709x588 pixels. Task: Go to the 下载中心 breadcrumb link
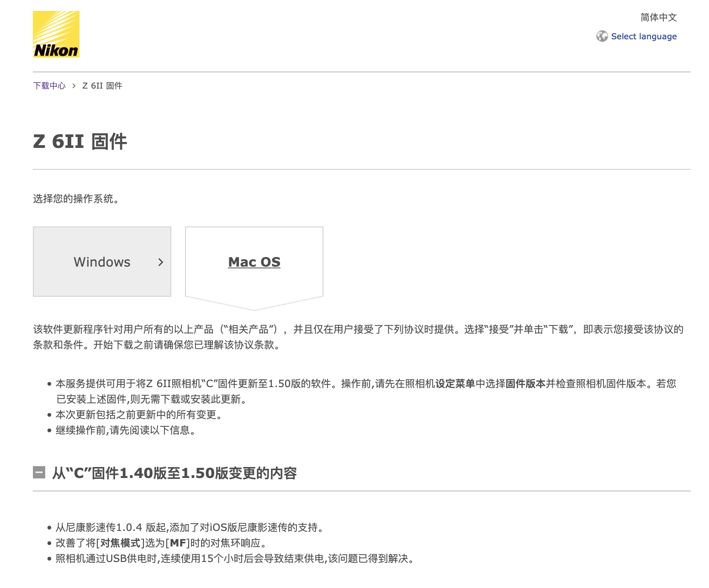[x=49, y=86]
